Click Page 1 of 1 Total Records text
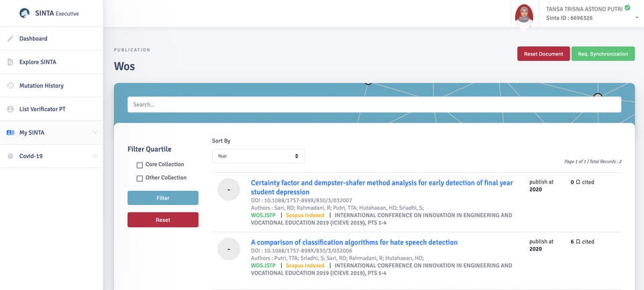 [592, 161]
